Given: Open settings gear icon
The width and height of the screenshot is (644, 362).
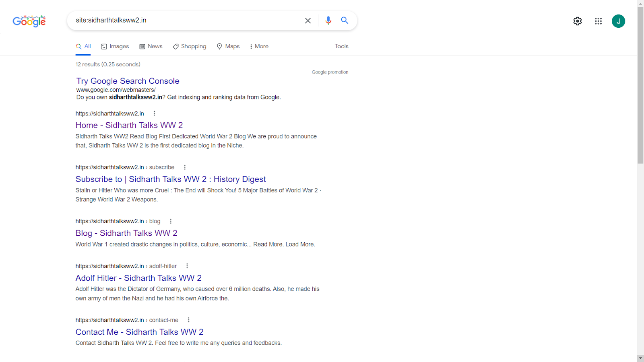Looking at the screenshot, I should [578, 21].
